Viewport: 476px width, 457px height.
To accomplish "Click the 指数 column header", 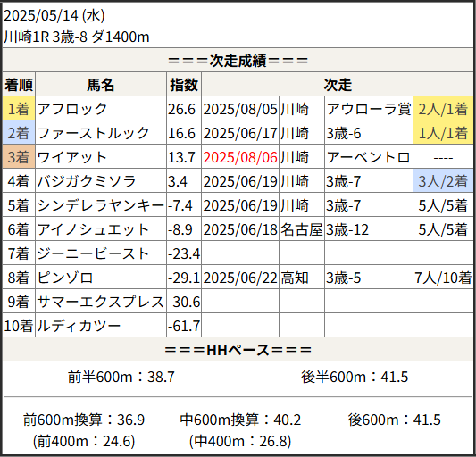I will click(x=184, y=85).
